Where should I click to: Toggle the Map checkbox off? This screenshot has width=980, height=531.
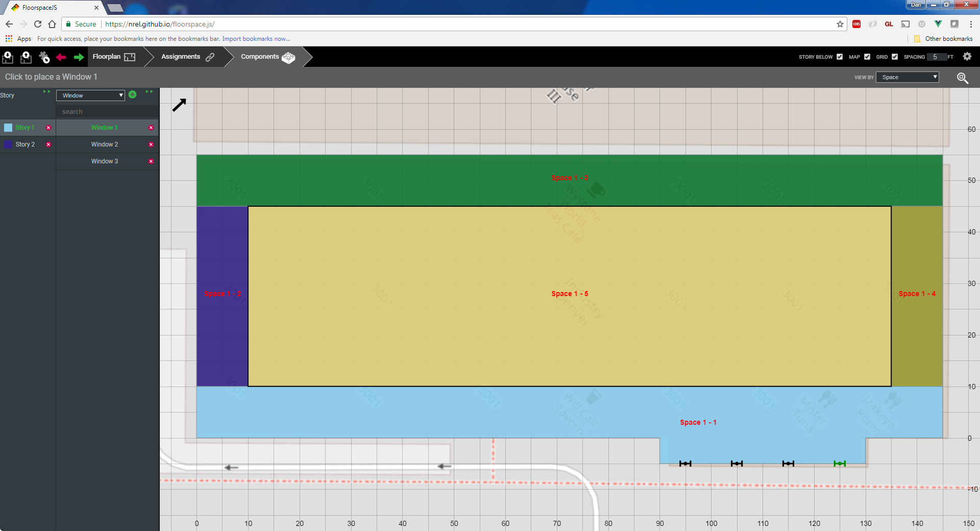(x=867, y=57)
